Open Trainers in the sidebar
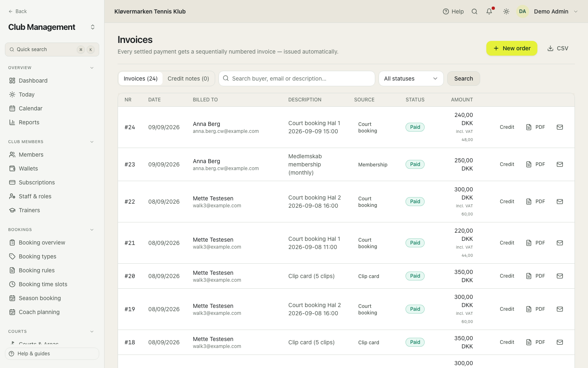Image resolution: width=588 pixels, height=368 pixels. 52,210
